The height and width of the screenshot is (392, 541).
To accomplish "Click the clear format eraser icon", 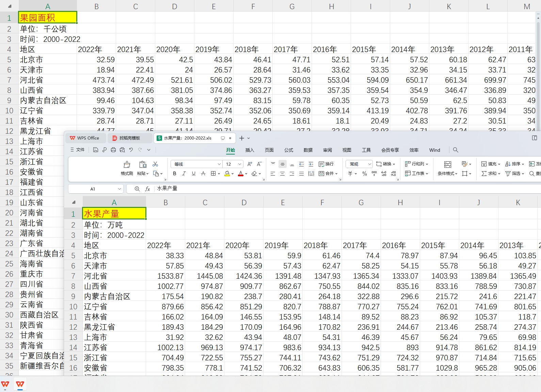I will coord(254,174).
